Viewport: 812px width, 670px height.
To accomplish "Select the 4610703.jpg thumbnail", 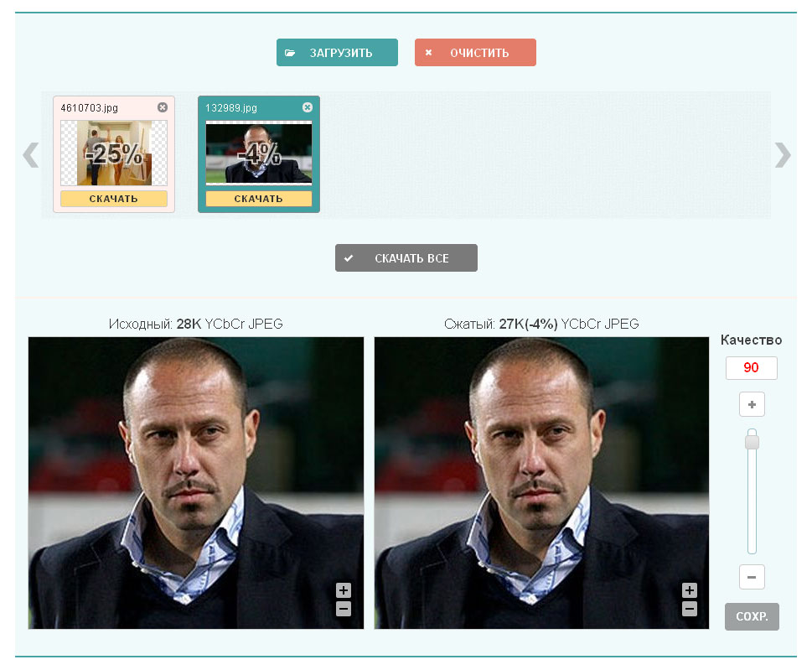I will pos(114,153).
